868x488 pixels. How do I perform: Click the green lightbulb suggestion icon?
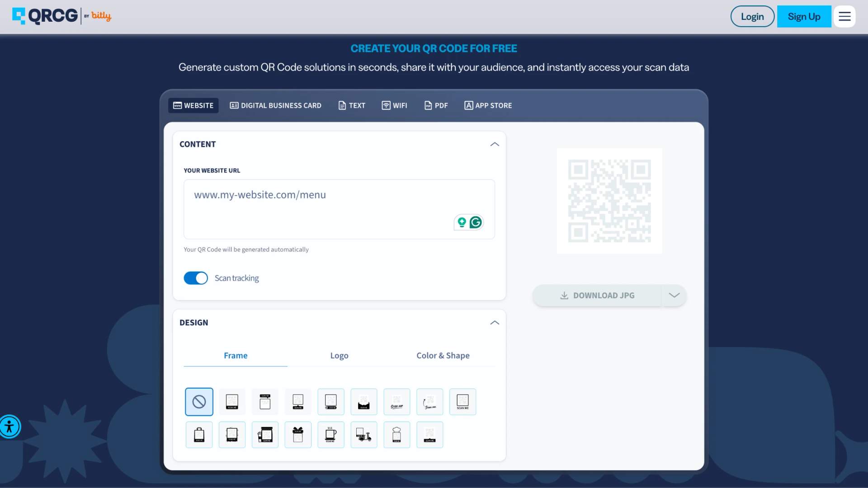point(462,222)
